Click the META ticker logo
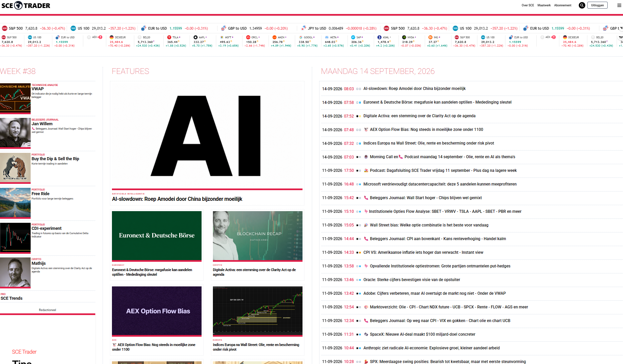Screen dimensions: 623x364 pos(327,37)
